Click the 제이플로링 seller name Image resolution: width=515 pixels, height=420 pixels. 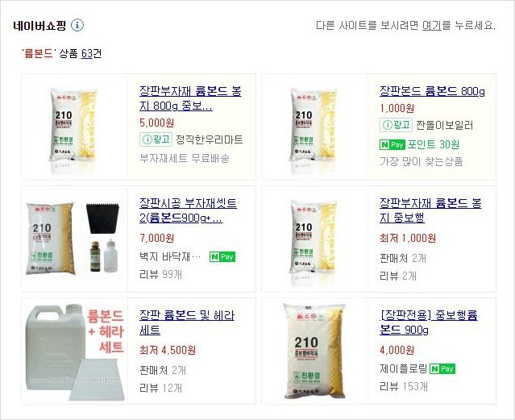[403, 368]
